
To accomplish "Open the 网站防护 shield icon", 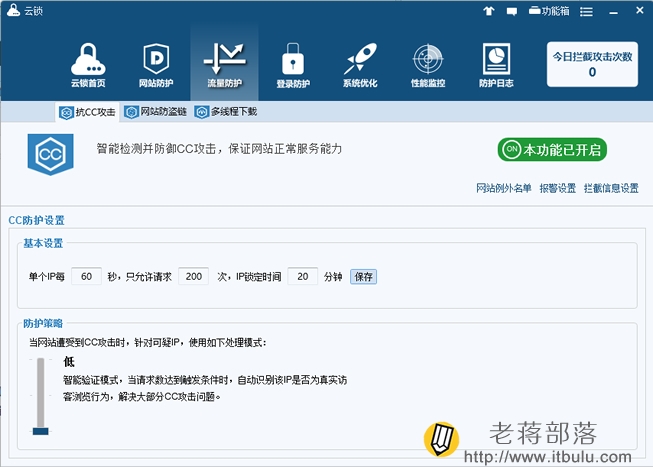I will 156,65.
